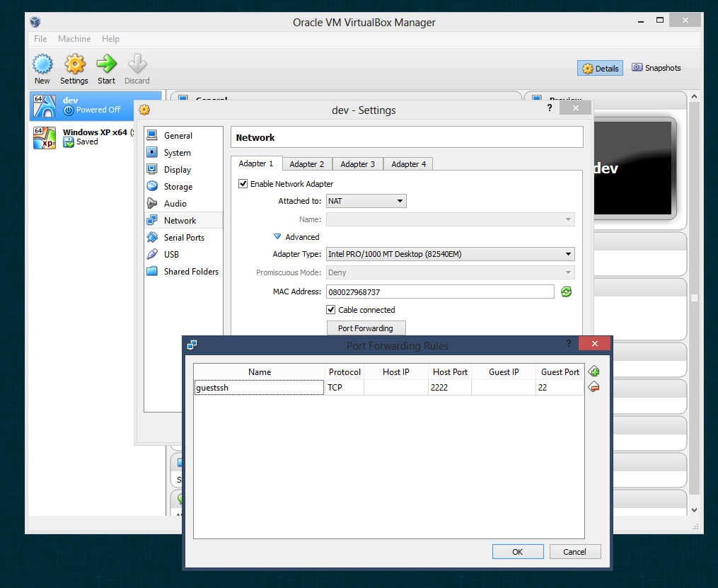This screenshot has width=718, height=588.
Task: Open the Promiscuous Mode dropdown
Action: point(450,272)
